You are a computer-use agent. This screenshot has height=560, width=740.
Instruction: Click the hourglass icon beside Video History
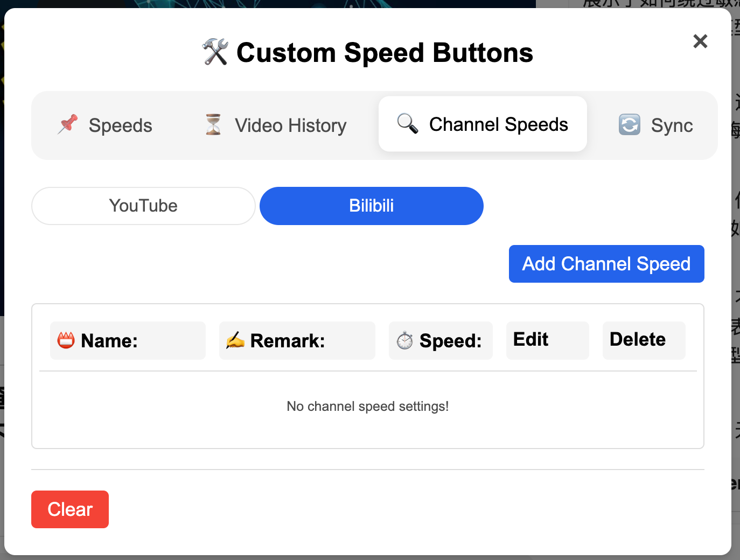click(x=213, y=125)
